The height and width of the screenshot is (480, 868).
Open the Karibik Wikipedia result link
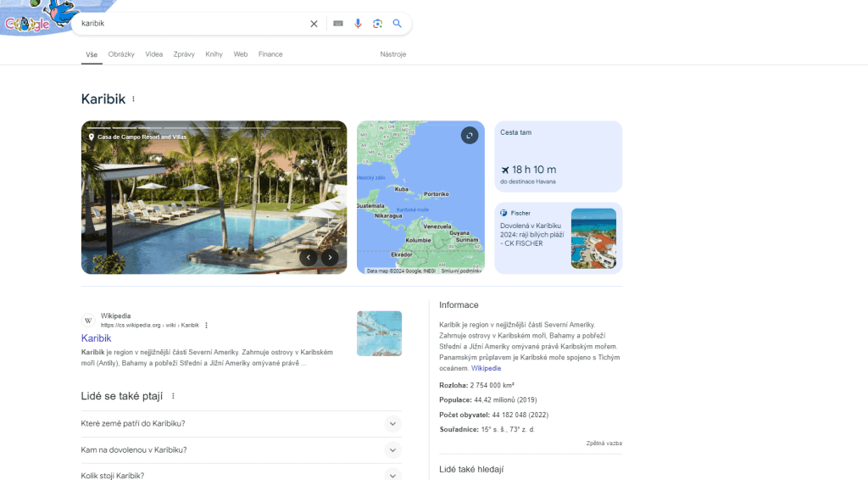coord(96,338)
